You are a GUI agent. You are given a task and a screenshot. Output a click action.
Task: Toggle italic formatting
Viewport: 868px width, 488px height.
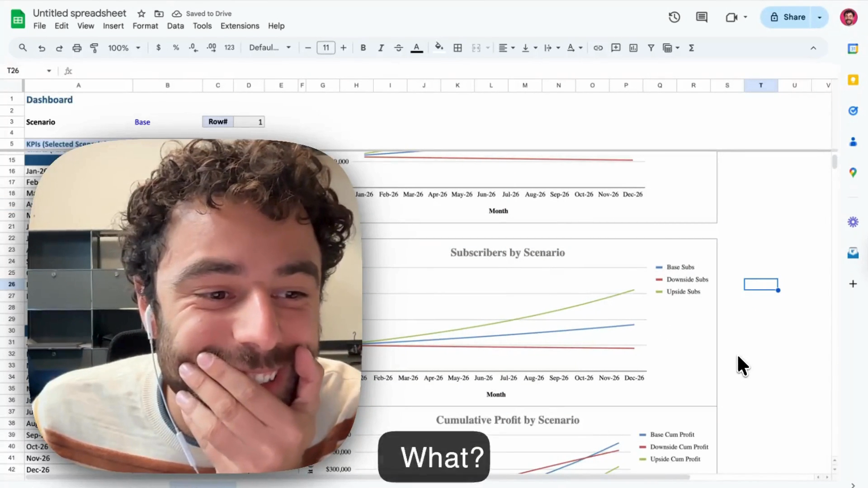click(x=381, y=48)
